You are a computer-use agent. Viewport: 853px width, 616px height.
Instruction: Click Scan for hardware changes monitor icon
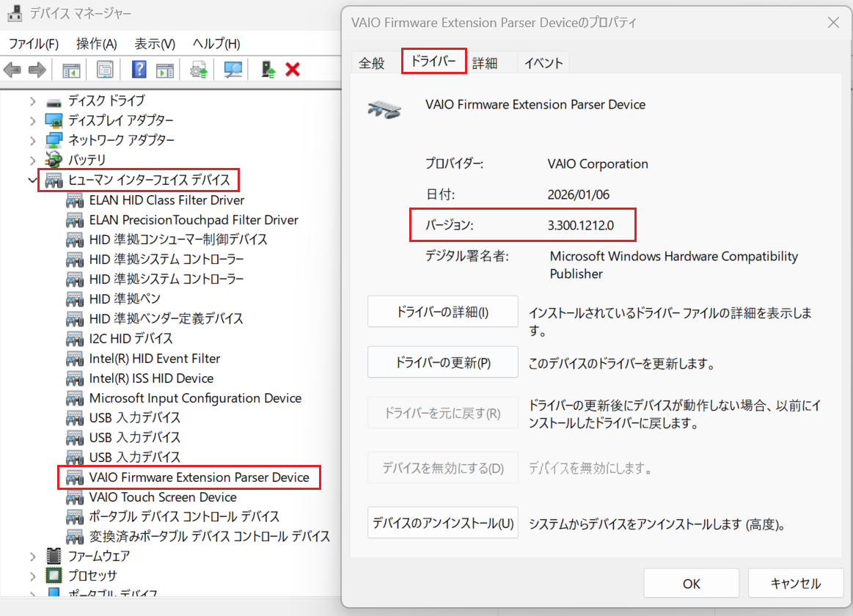tap(233, 70)
